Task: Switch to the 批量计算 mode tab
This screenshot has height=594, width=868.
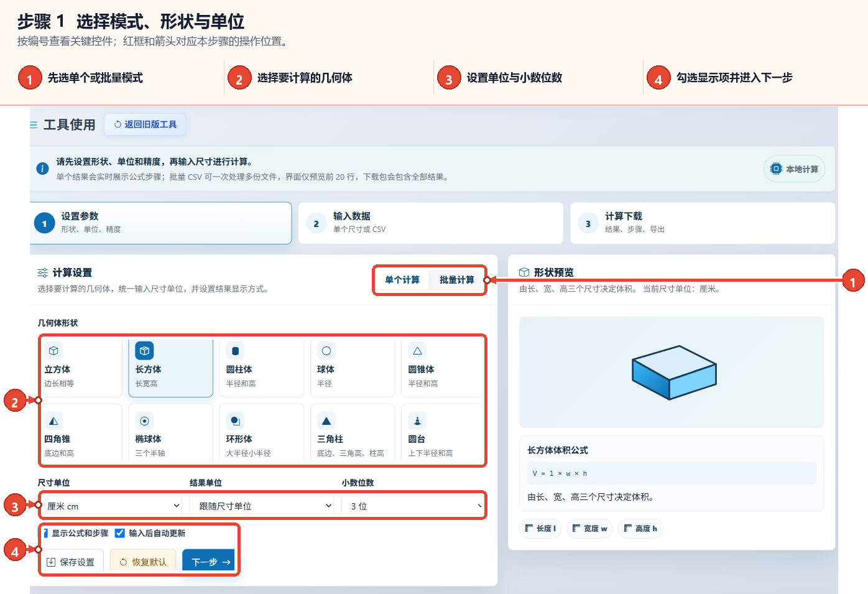Action: click(457, 280)
